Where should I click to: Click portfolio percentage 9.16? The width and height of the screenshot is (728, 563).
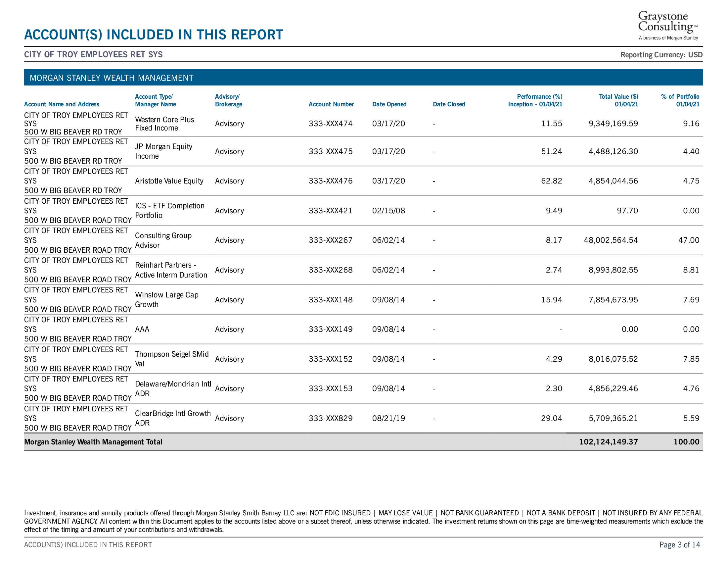(x=691, y=124)
